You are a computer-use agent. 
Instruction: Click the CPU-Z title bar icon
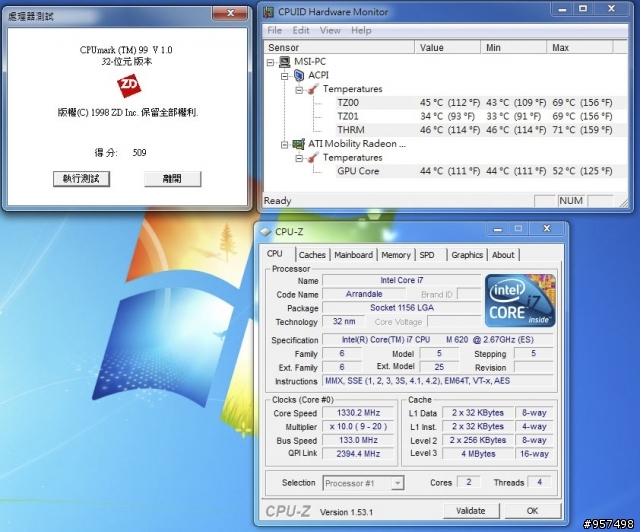tap(266, 232)
